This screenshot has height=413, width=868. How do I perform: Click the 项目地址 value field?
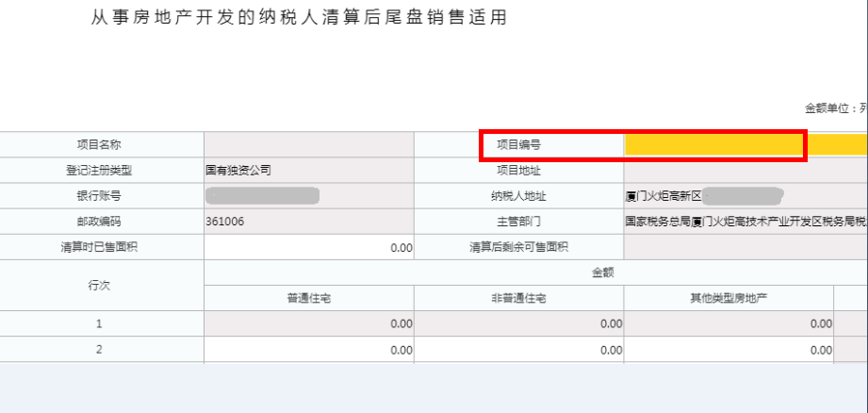pyautogui.click(x=745, y=171)
